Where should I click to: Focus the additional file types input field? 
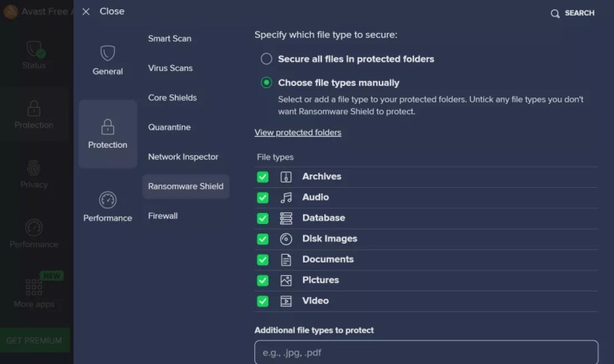(426, 352)
